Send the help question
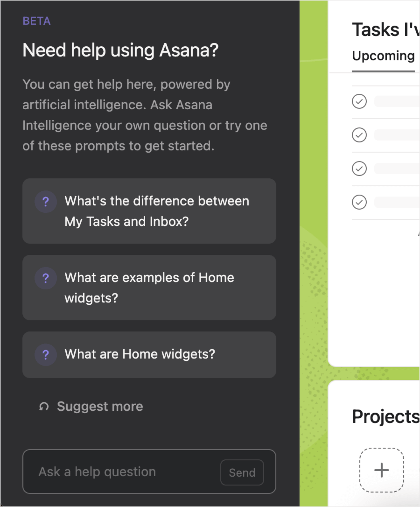This screenshot has width=420, height=507. [242, 472]
